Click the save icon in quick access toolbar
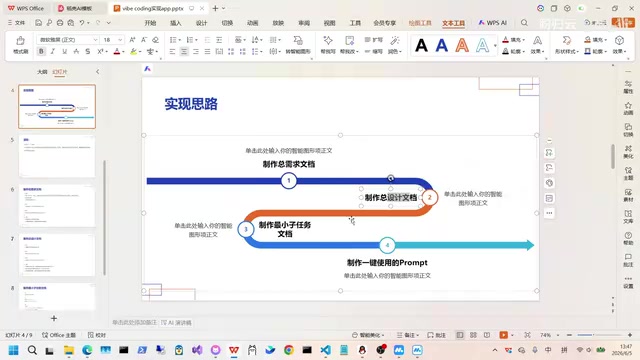 coord(38,23)
